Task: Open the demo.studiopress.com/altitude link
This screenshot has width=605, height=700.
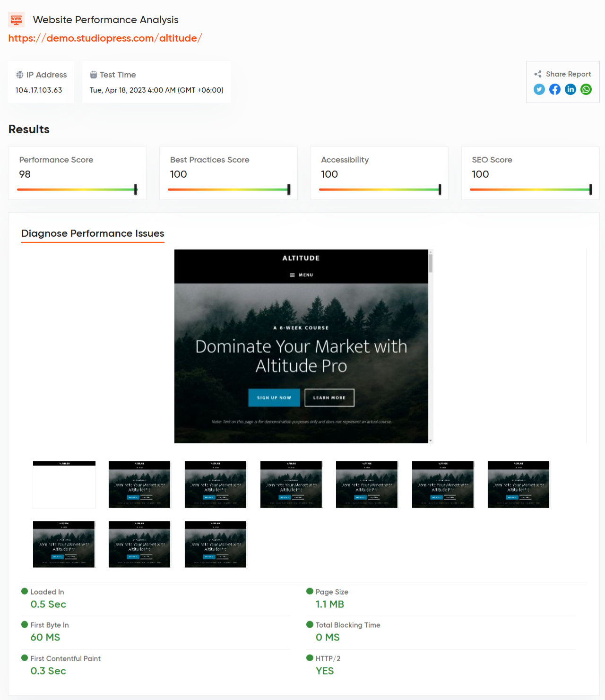Action: [105, 38]
